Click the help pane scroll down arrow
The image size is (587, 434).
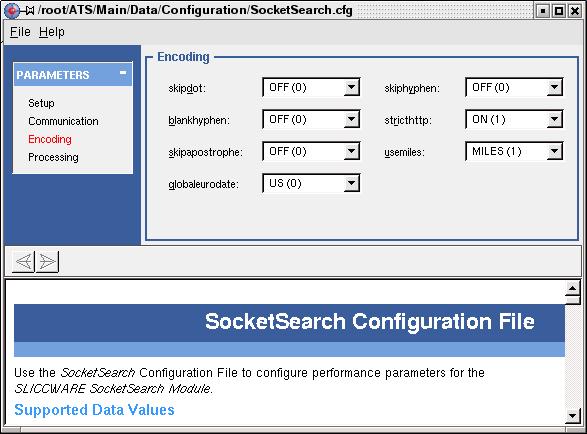click(x=572, y=416)
